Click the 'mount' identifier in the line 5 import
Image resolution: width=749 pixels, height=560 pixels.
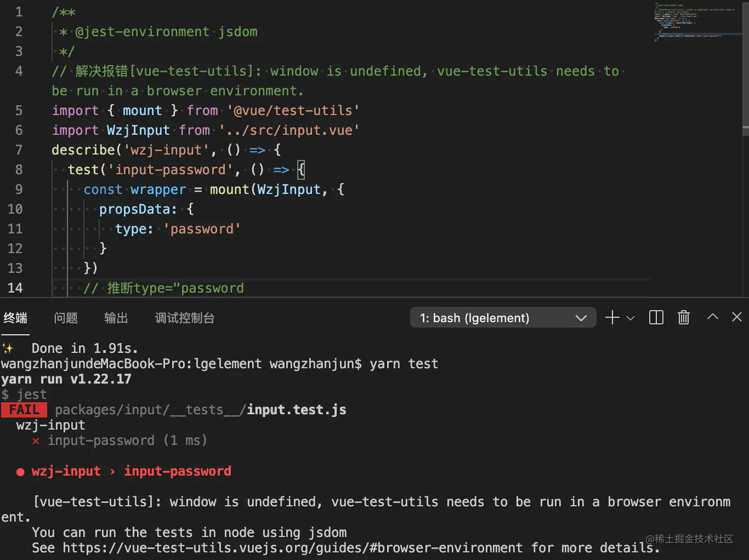[x=143, y=111]
